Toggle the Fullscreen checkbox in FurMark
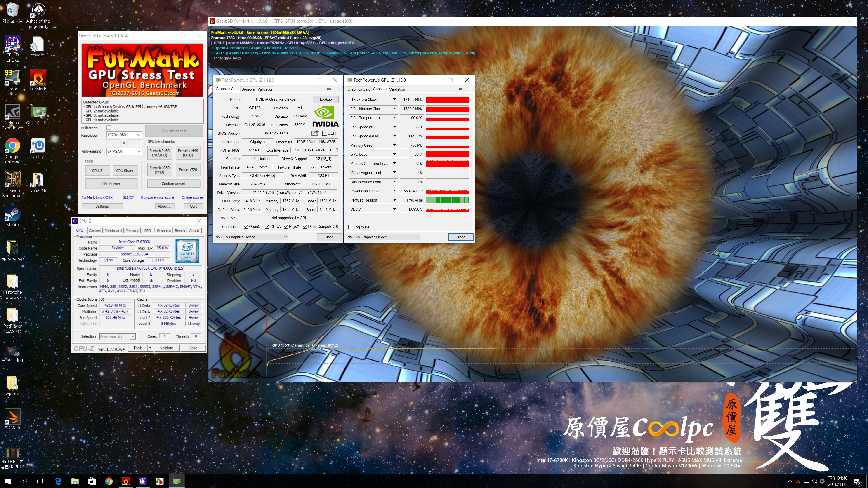This screenshot has width=868, height=488. [x=109, y=128]
